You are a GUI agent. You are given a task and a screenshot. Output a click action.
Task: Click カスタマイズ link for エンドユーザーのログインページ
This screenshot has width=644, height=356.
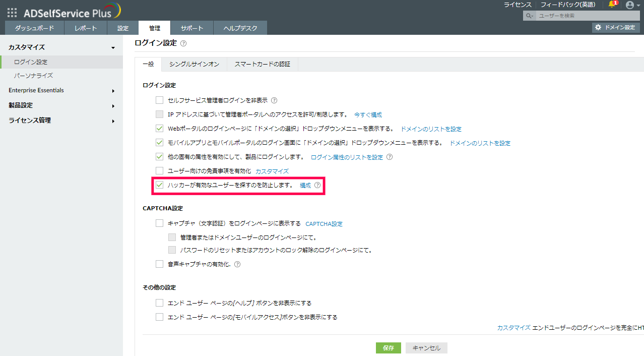513,327
